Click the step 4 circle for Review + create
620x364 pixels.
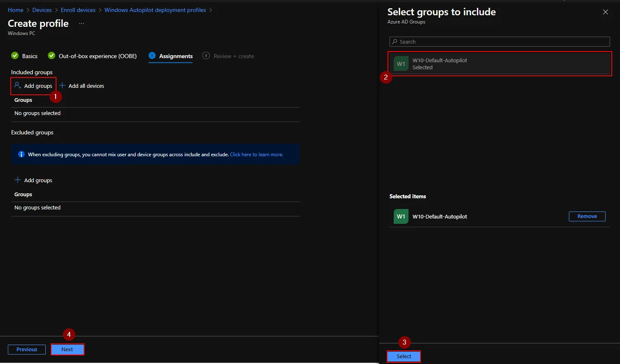(206, 56)
